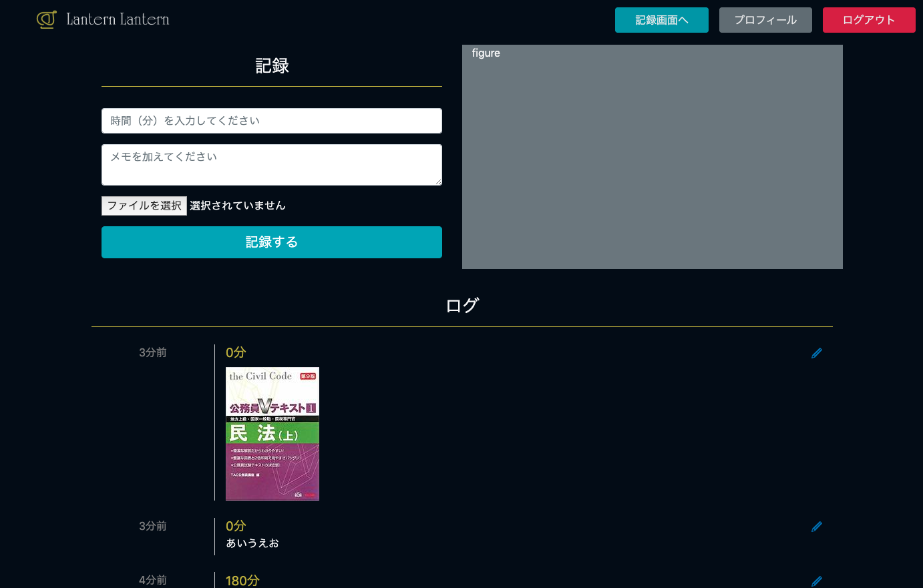Open the Civil Code book cover thumbnail
The width and height of the screenshot is (923, 588).
[x=272, y=434]
